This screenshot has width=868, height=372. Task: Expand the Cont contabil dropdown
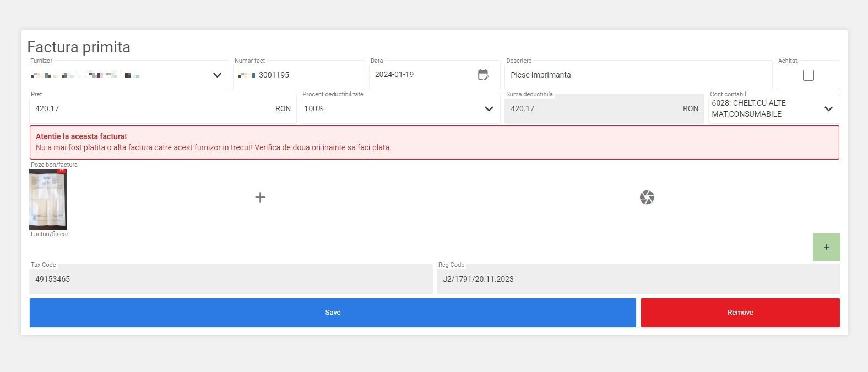[828, 109]
